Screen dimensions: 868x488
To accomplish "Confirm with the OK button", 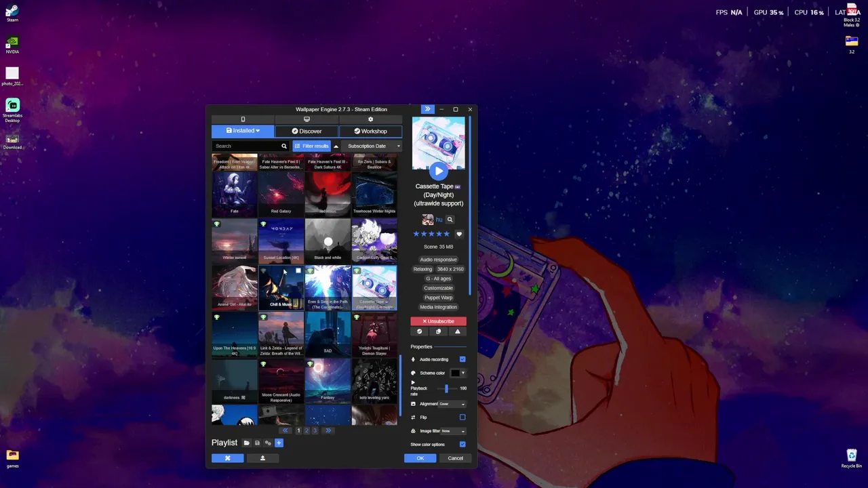I will (420, 458).
